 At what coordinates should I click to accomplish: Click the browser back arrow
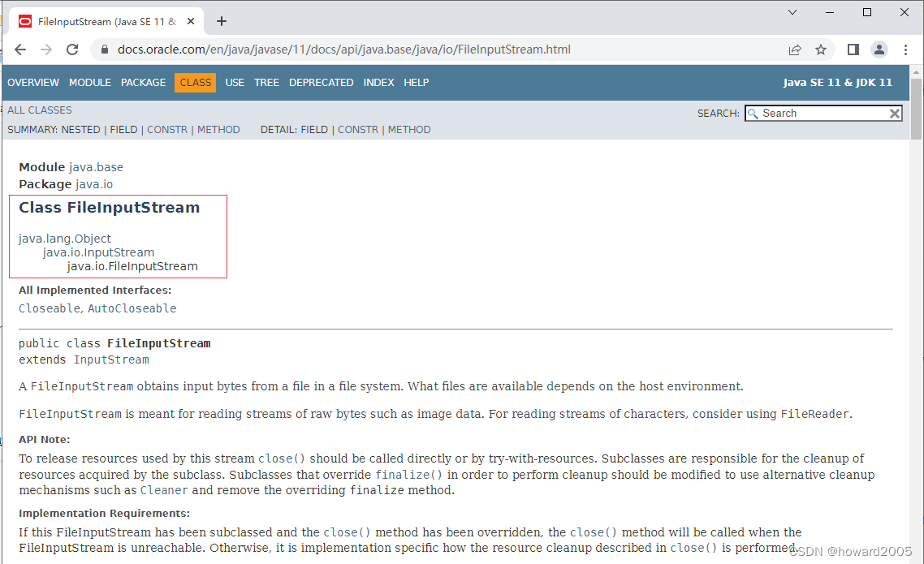[20, 50]
